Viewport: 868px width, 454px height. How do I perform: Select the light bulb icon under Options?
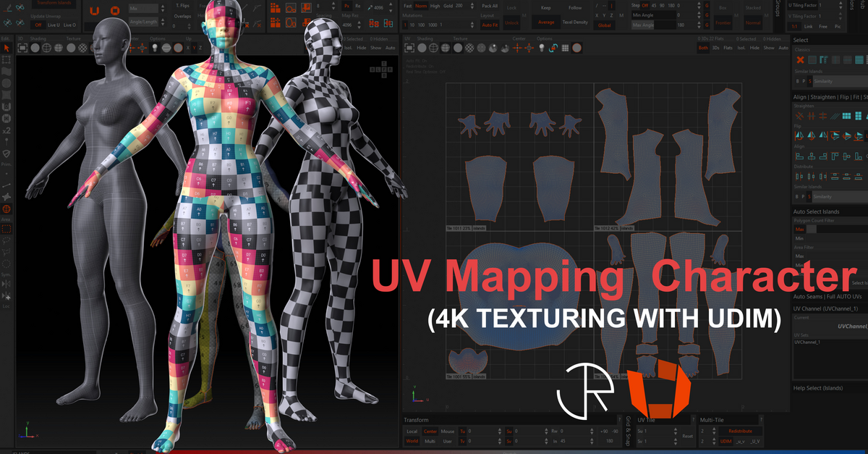click(542, 48)
